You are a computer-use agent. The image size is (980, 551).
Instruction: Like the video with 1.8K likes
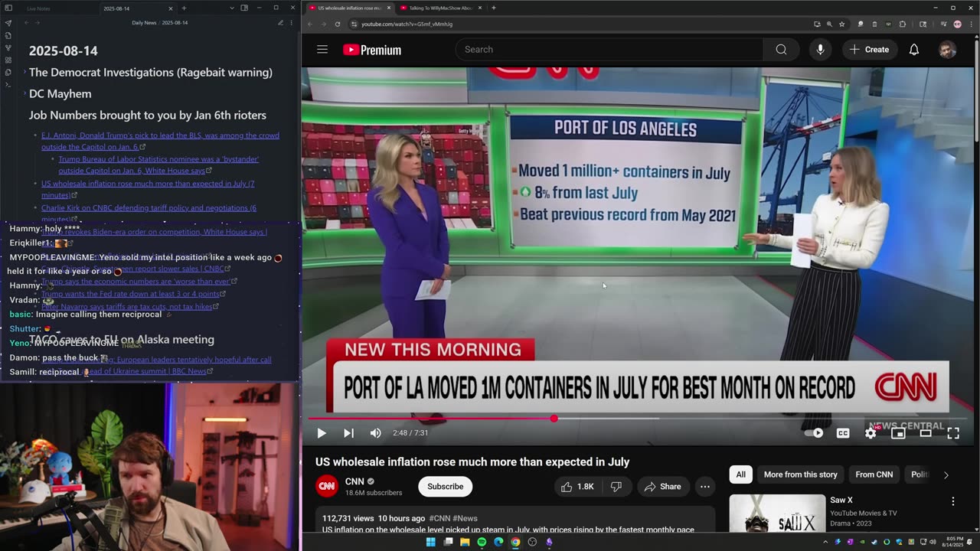[577, 487]
